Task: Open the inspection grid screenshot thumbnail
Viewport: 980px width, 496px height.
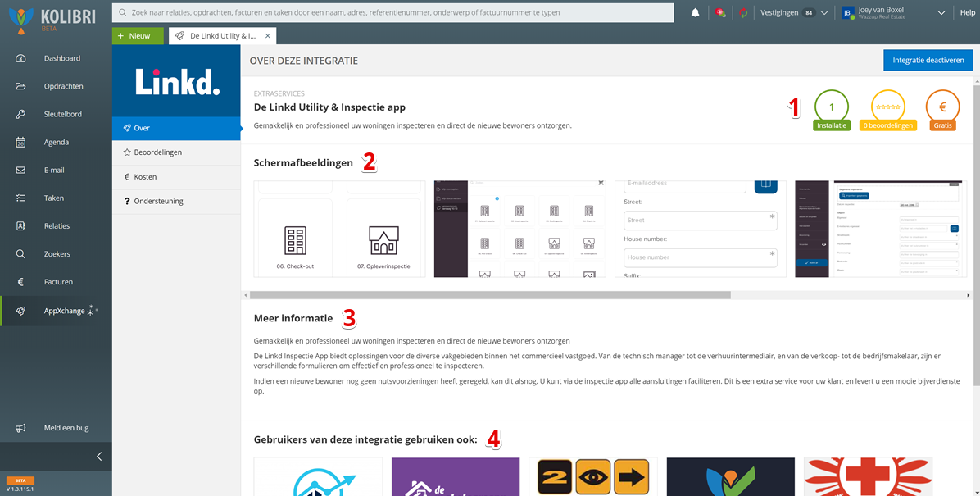Action: coord(520,229)
